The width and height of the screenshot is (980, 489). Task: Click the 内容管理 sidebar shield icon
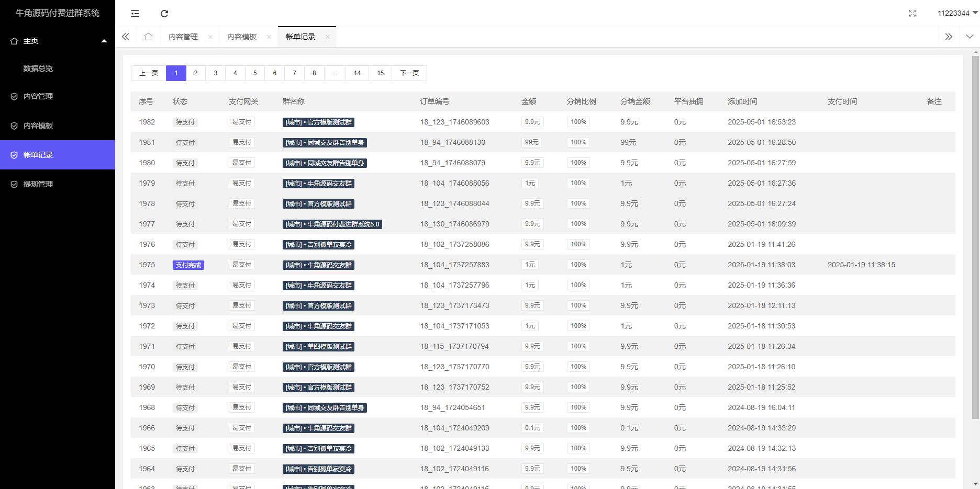coord(14,96)
